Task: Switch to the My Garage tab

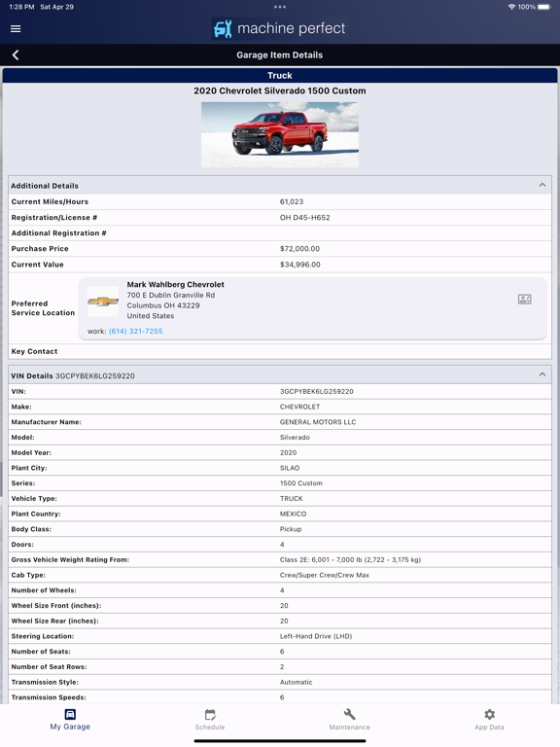Action: pos(70,720)
